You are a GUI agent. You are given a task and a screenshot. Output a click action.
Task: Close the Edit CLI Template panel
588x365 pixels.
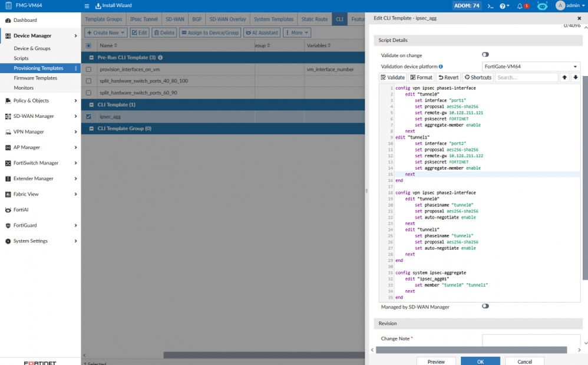(579, 18)
